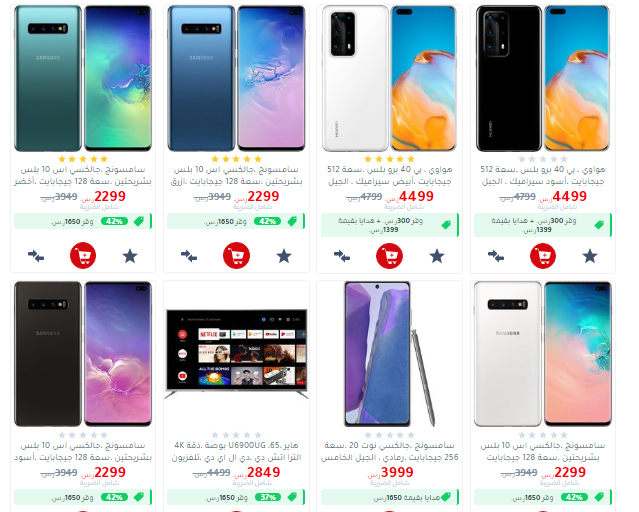Favorite the blue Galaxy S10 Plus

pos(284,256)
